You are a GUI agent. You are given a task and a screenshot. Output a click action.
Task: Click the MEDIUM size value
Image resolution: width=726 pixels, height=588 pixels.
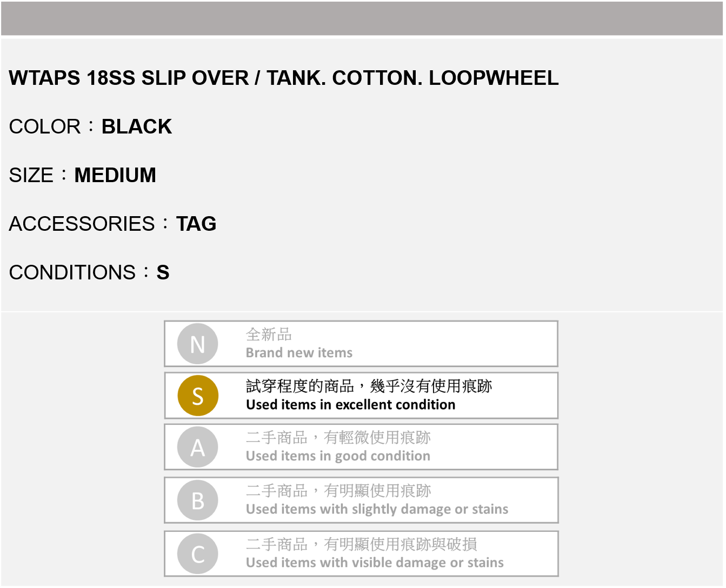tap(115, 176)
